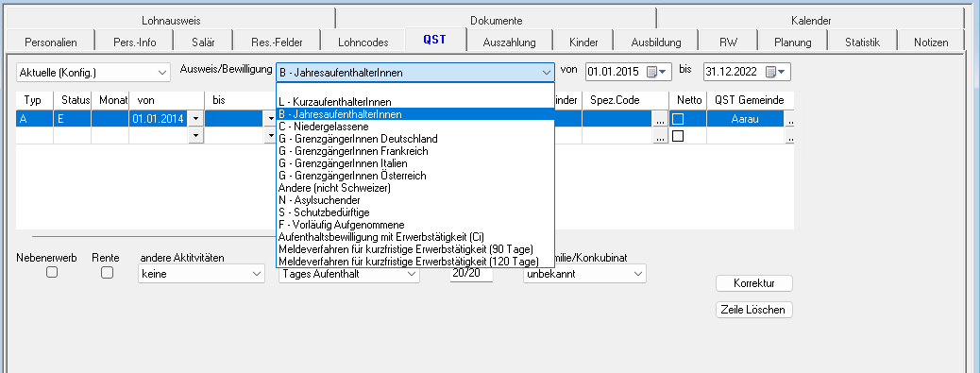Toggle Netto checkbox in row A
The height and width of the screenshot is (373, 980).
678,119
